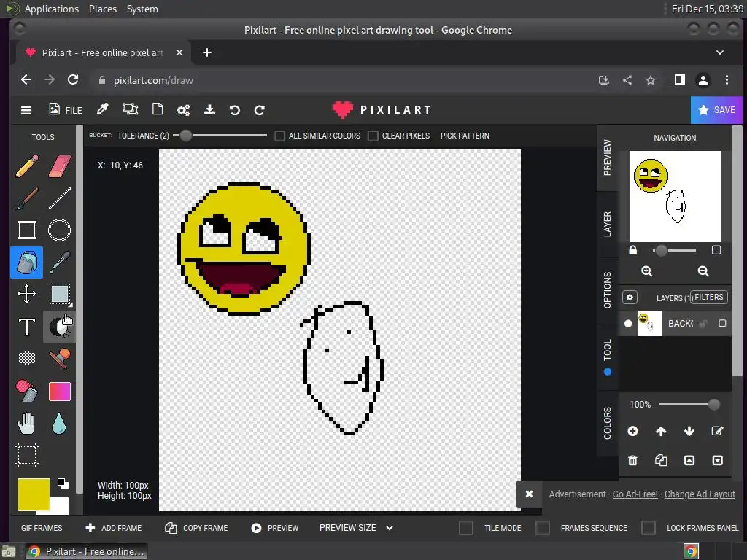
Task: Redo the last action
Action: point(260,111)
